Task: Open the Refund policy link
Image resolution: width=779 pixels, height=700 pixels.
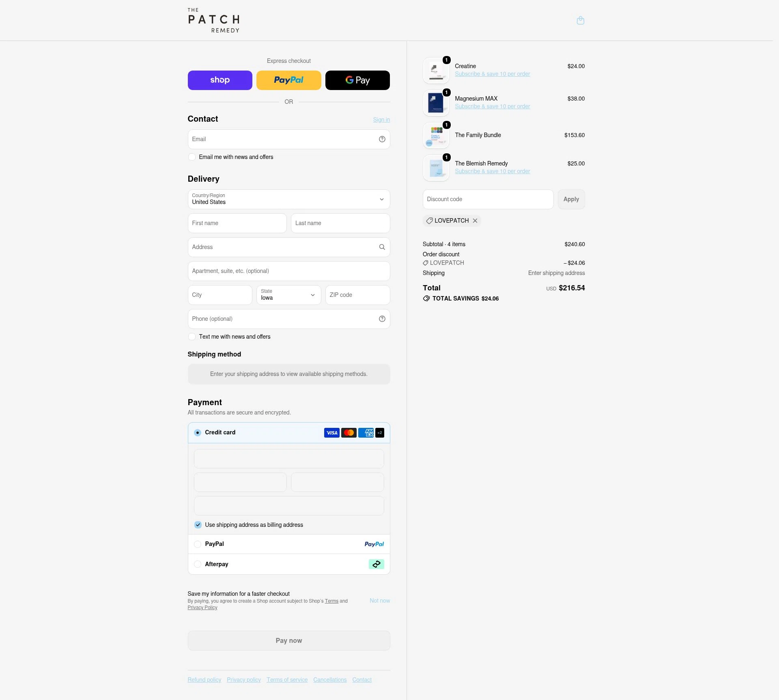Action: click(204, 680)
